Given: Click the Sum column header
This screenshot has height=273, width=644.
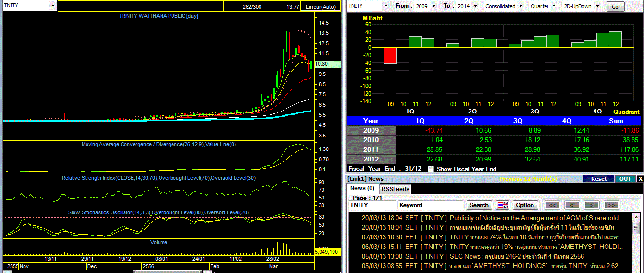Looking at the screenshot, I should coord(616,121).
